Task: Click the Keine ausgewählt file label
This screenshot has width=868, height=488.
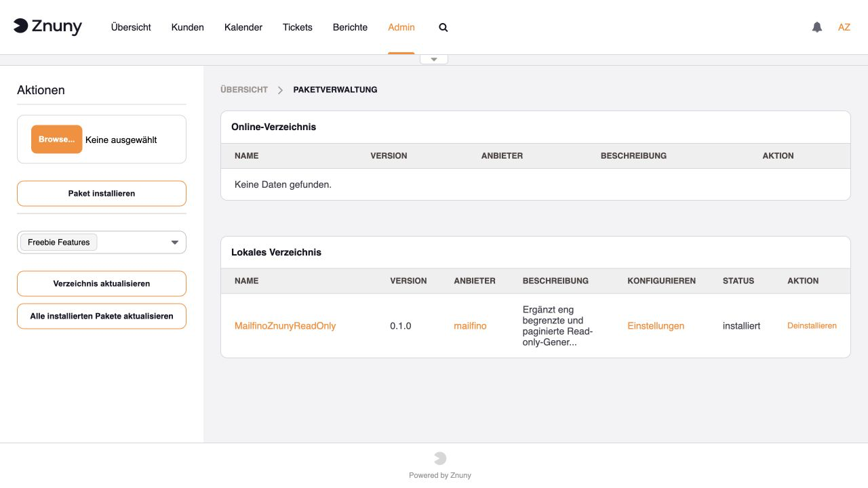Action: (x=121, y=140)
